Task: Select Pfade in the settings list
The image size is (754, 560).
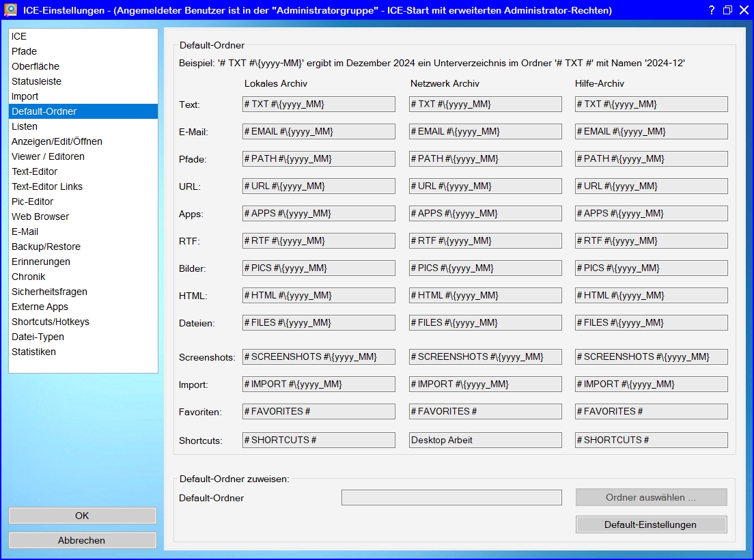Action: 83,51
